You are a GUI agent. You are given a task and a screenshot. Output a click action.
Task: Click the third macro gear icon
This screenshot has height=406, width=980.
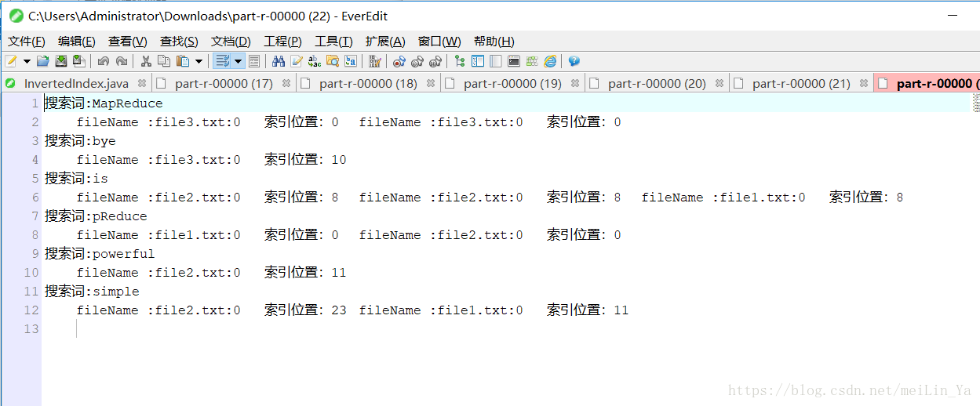[435, 61]
